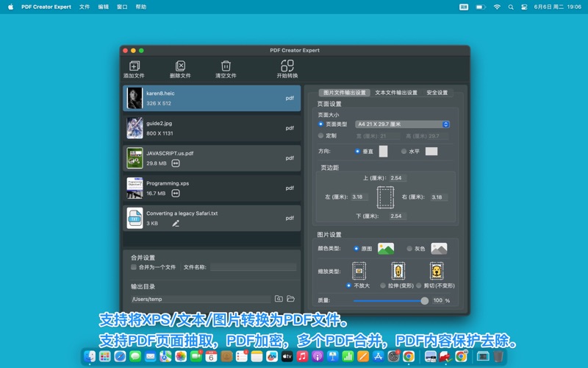Click the crop (剪切) scaling illustration
Viewport: 588px width, 368px height.
pyautogui.click(x=437, y=271)
